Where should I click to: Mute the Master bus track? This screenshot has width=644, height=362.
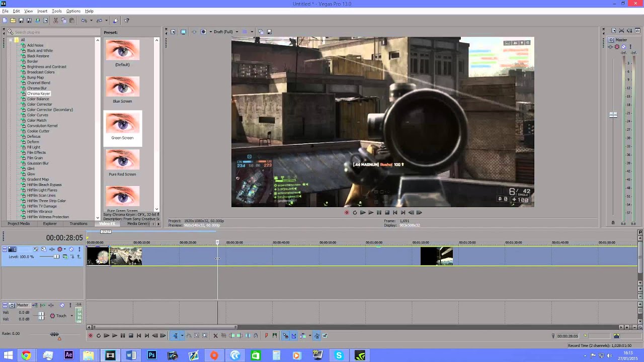(x=62, y=305)
